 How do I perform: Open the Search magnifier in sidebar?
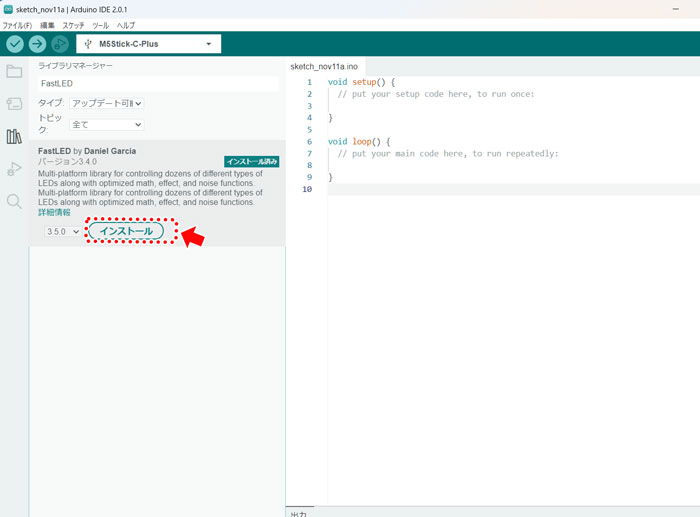[x=14, y=201]
